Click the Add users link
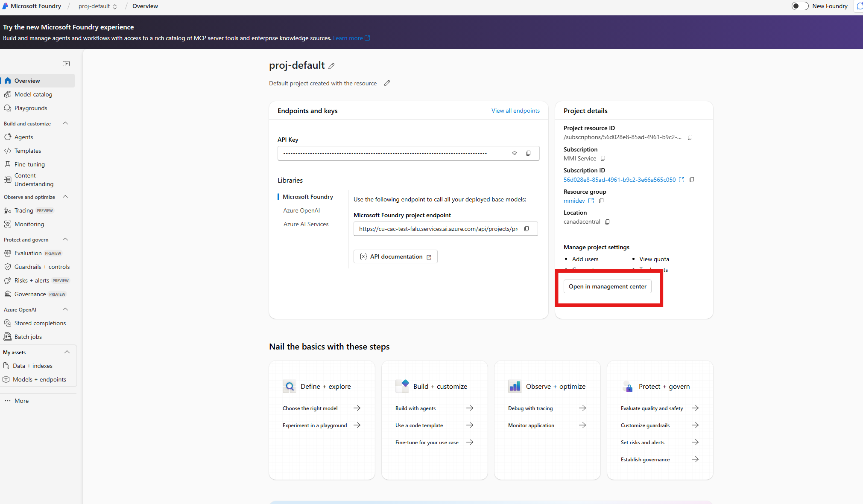The height and width of the screenshot is (504, 863). (585, 259)
